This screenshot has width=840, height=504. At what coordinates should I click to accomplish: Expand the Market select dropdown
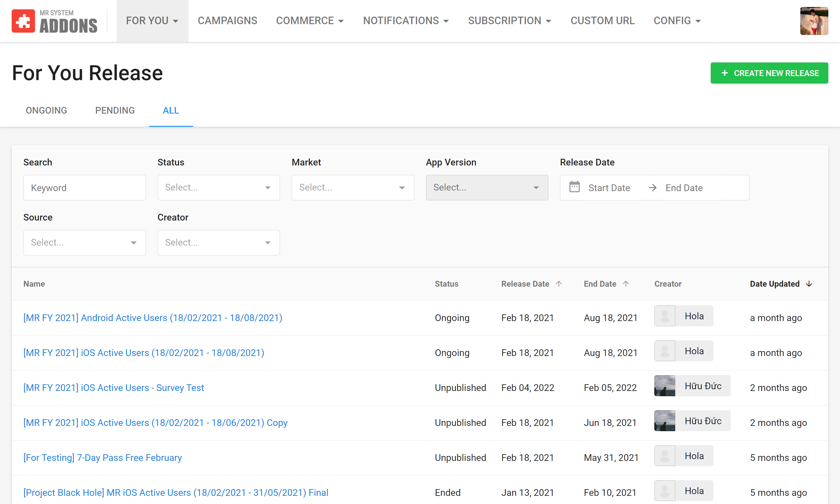point(353,188)
